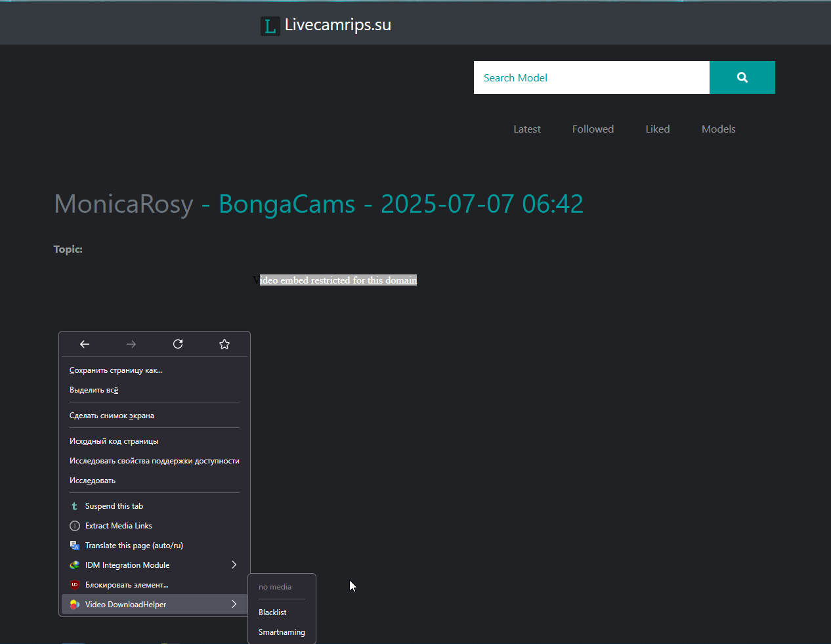Choose "Сохранить страницу как..."

(x=154, y=370)
